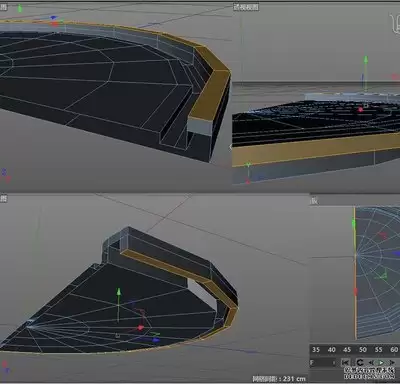Jump to frame 45 on the timeline
This screenshot has height=384, width=400.
click(347, 350)
